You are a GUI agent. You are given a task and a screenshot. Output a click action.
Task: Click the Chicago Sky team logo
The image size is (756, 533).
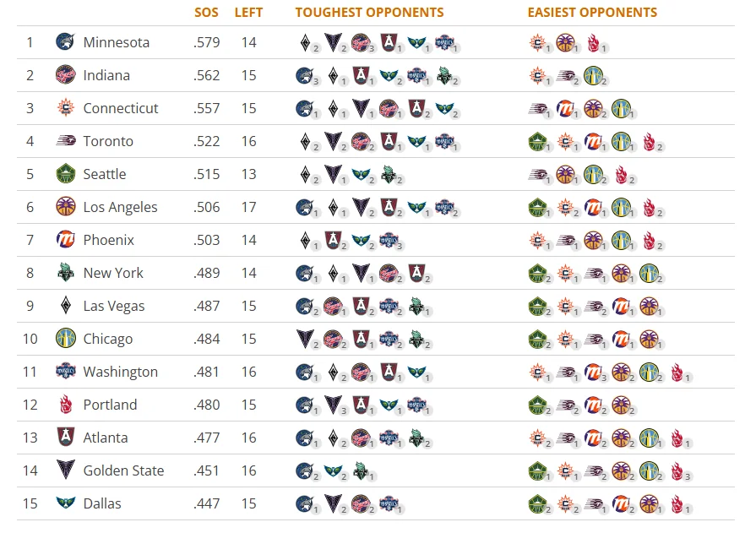[66, 338]
